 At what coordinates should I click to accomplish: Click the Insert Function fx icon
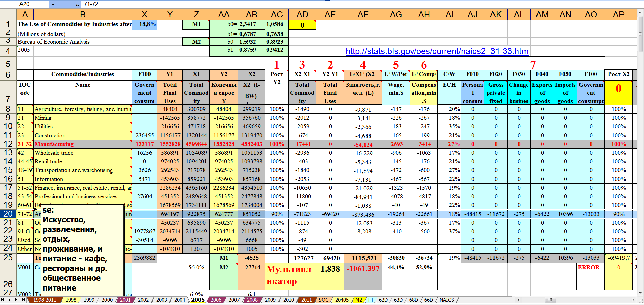[77, 4]
